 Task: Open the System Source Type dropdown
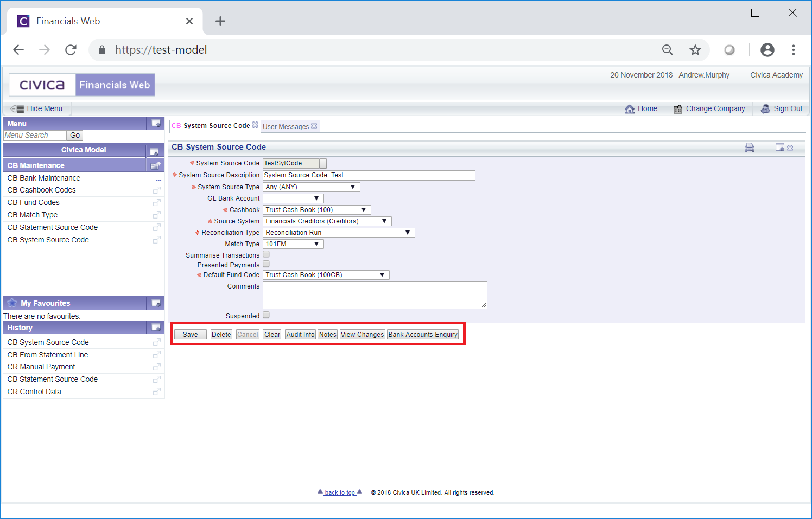click(312, 187)
